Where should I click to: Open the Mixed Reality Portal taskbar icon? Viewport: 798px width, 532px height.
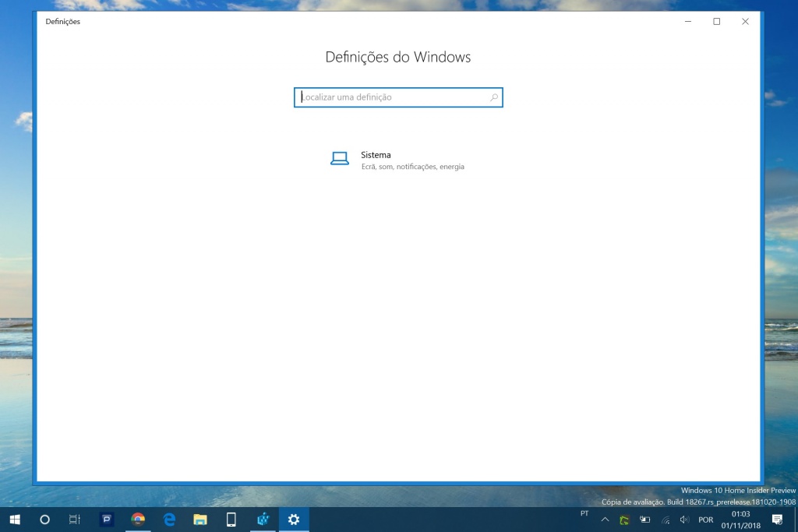tap(262, 520)
